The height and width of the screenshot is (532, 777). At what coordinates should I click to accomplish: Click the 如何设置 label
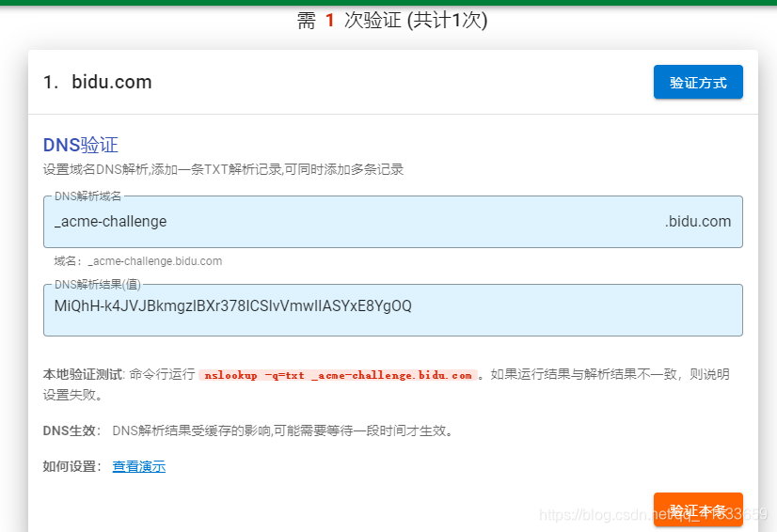pos(72,466)
